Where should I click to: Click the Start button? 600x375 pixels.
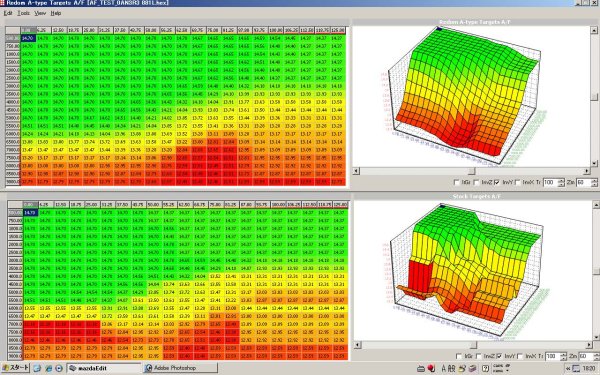pyautogui.click(x=15, y=368)
